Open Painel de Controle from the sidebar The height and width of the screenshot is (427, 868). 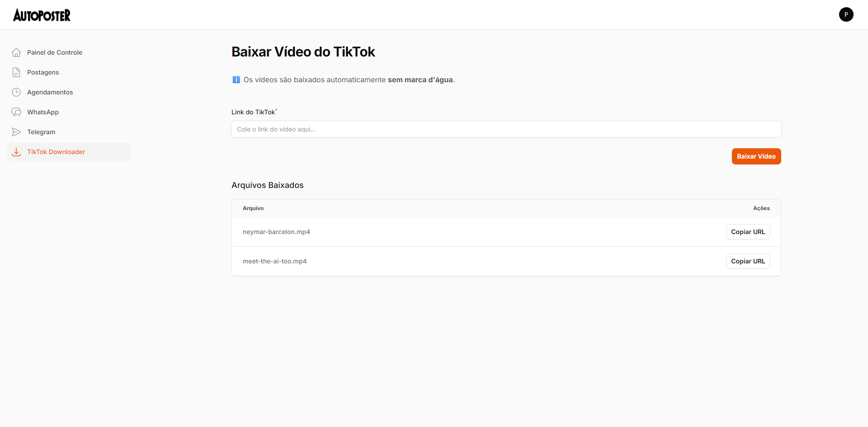click(54, 52)
